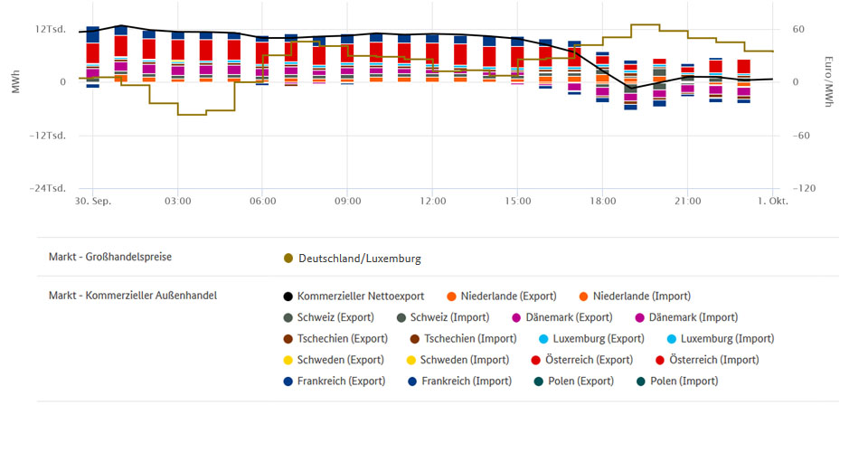The height and width of the screenshot is (452, 868).
Task: Click the Schweden (Export) legend label
Action: pyautogui.click(x=341, y=360)
